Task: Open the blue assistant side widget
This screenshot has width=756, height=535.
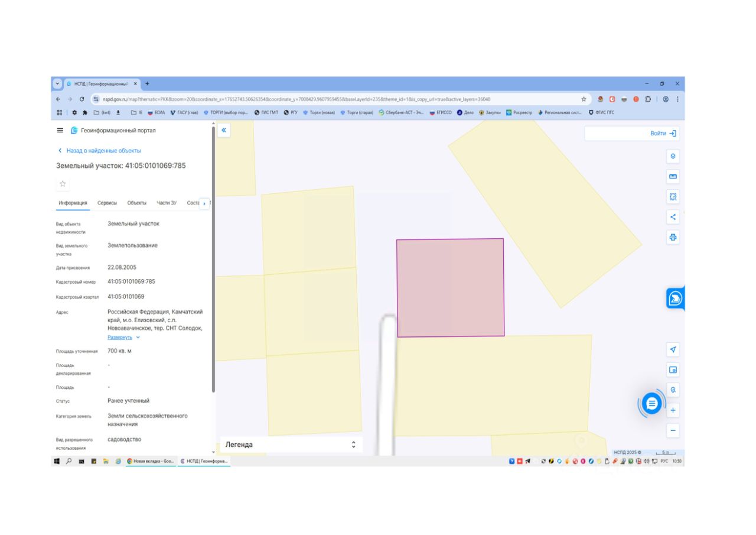Action: (675, 299)
